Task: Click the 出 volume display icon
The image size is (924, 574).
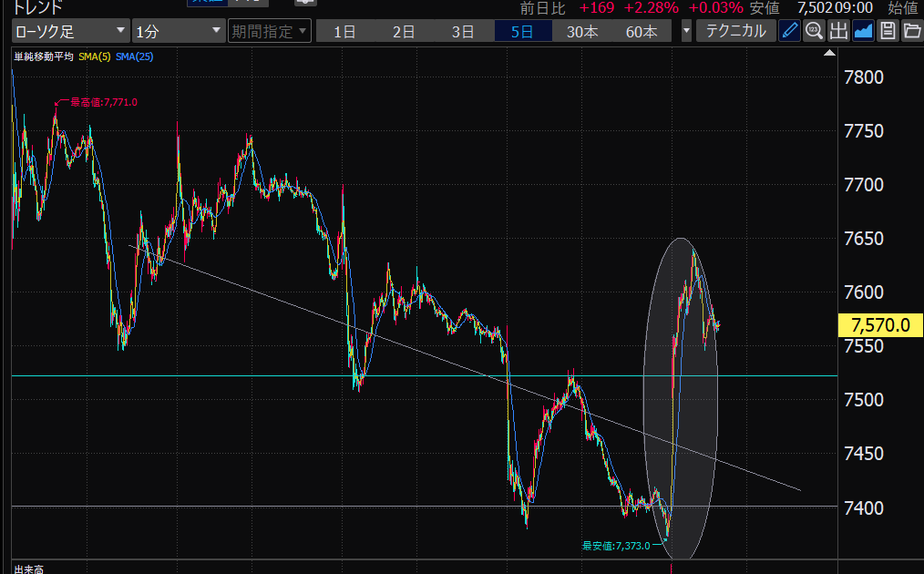Action: [x=838, y=31]
